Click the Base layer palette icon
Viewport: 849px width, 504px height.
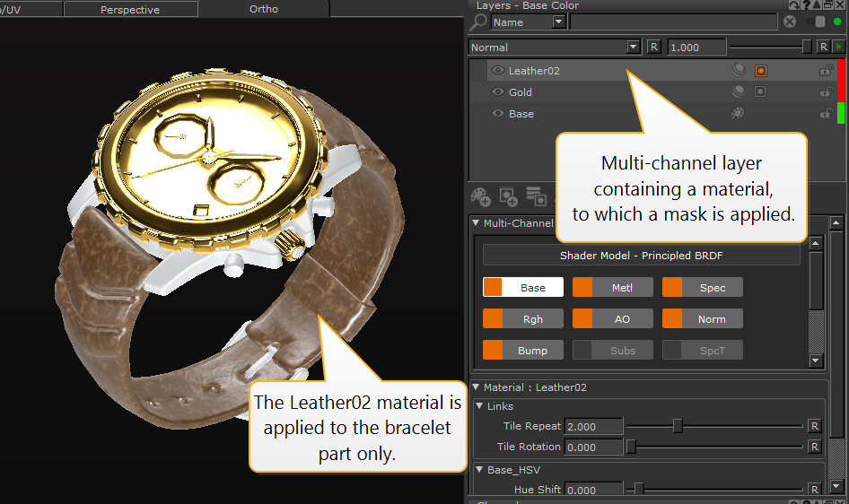739,114
